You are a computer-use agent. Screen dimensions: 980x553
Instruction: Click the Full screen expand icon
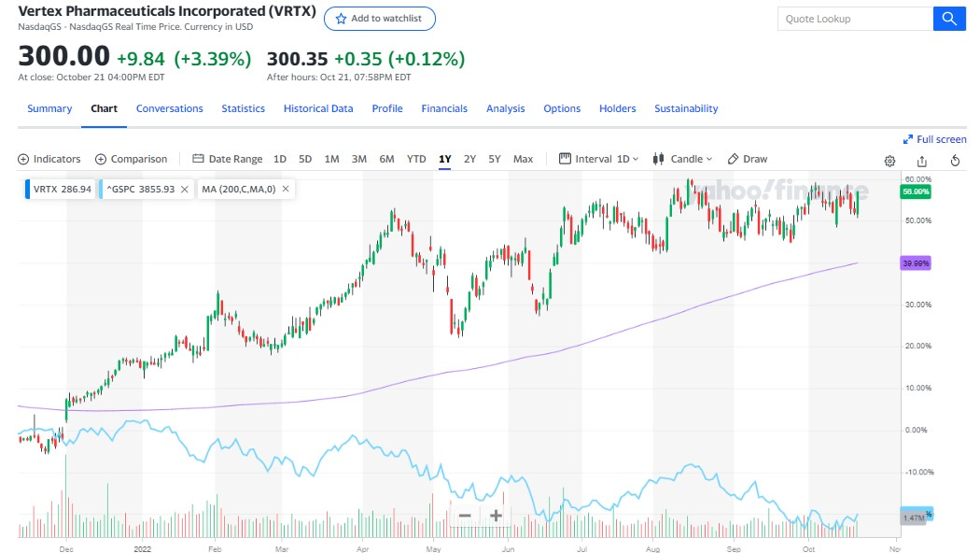[x=907, y=139]
